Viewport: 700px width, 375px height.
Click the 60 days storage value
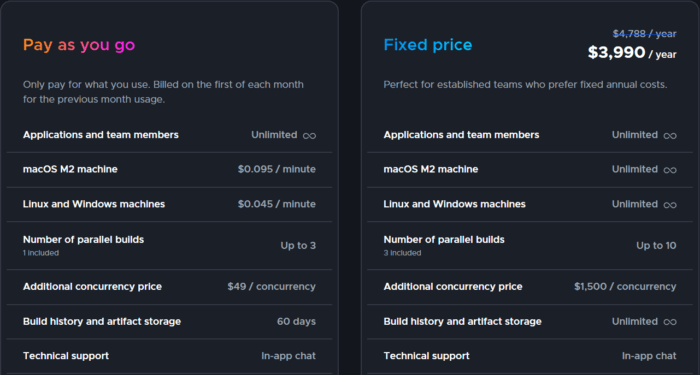(296, 321)
